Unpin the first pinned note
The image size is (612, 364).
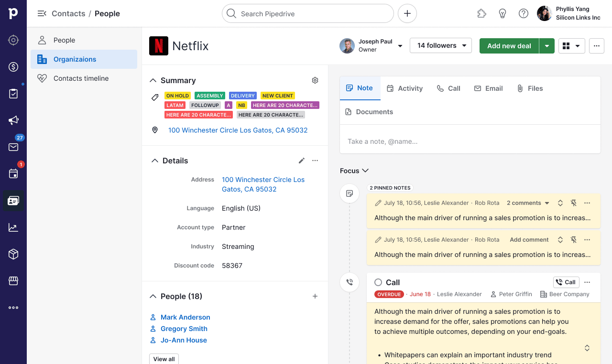point(574,203)
